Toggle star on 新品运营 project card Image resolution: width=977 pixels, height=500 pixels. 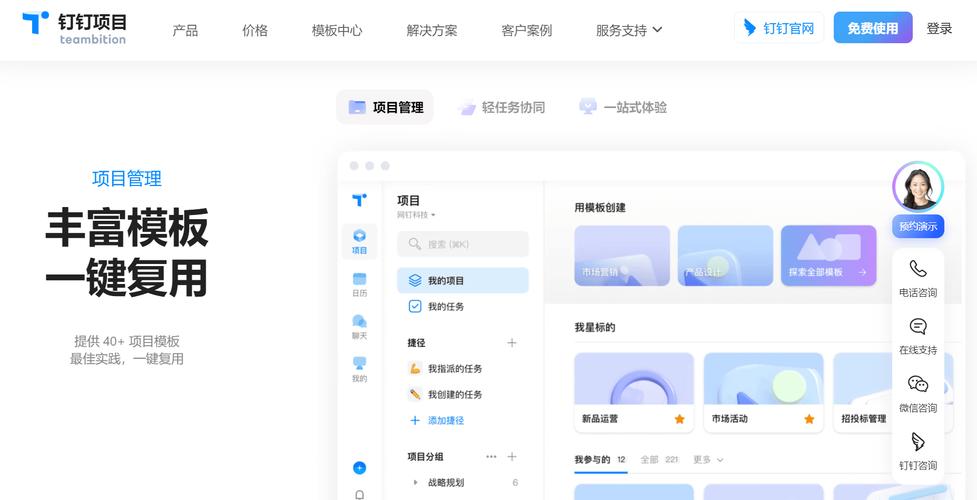[680, 419]
